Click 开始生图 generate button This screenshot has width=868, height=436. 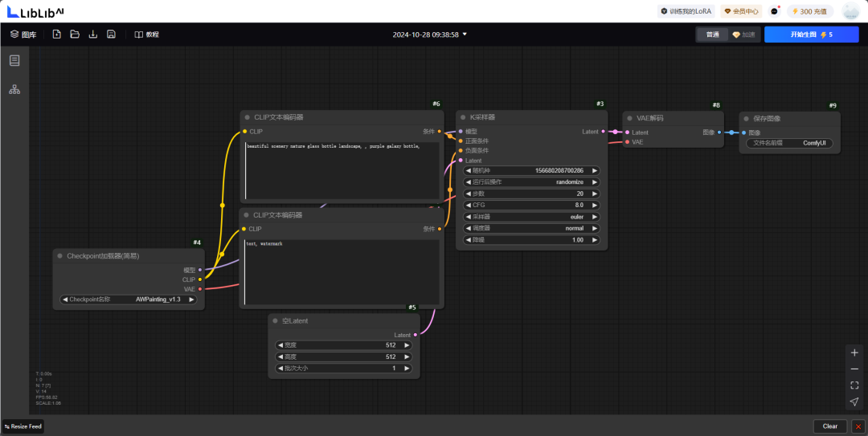coord(812,35)
